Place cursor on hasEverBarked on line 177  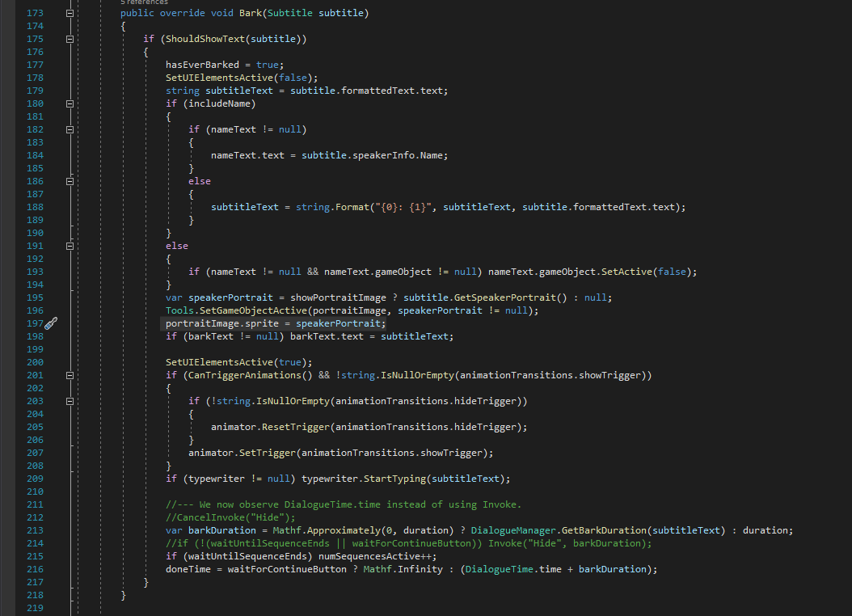(202, 65)
